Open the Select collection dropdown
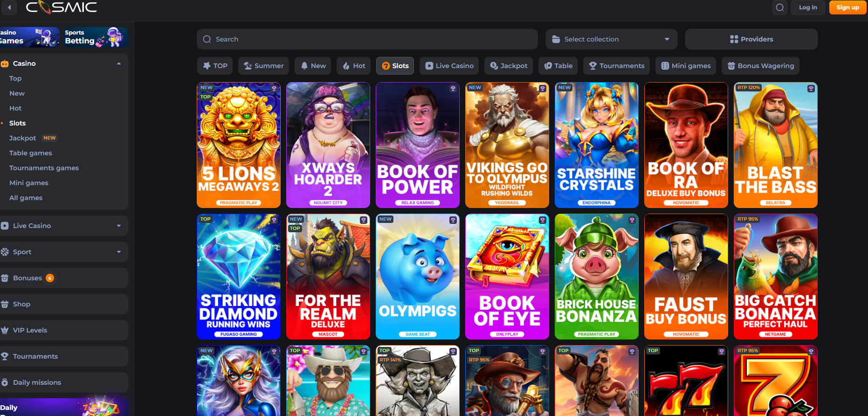 612,39
